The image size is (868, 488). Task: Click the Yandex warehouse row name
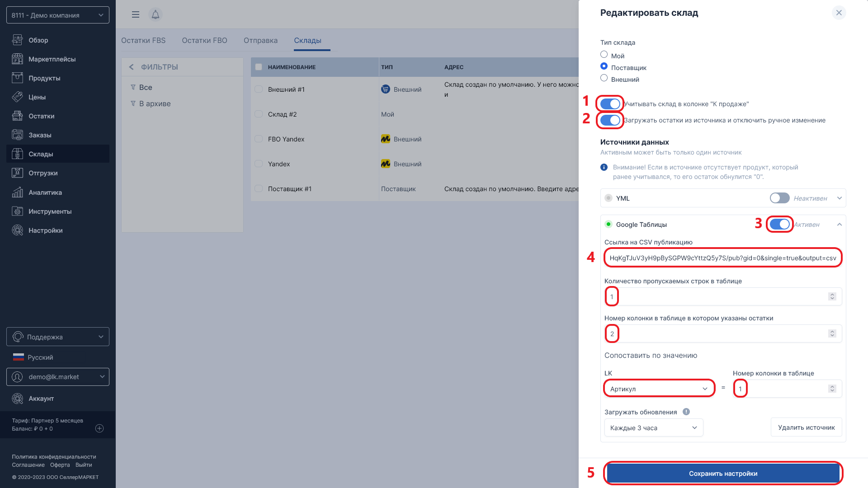(279, 164)
